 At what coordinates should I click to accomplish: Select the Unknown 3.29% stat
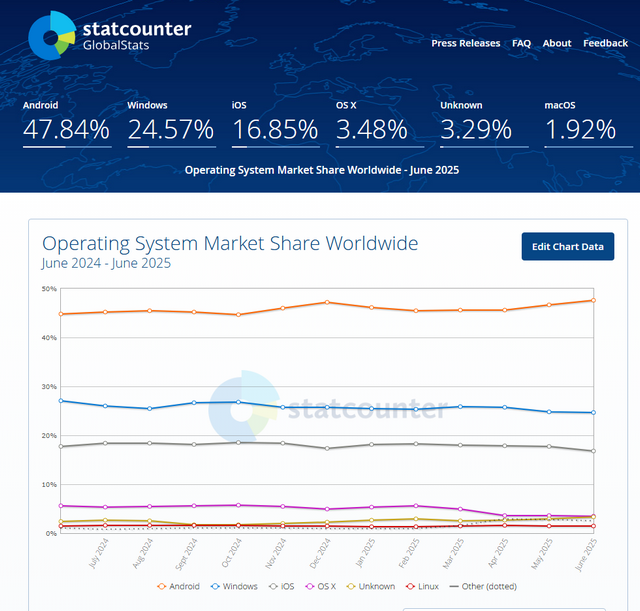point(484,124)
